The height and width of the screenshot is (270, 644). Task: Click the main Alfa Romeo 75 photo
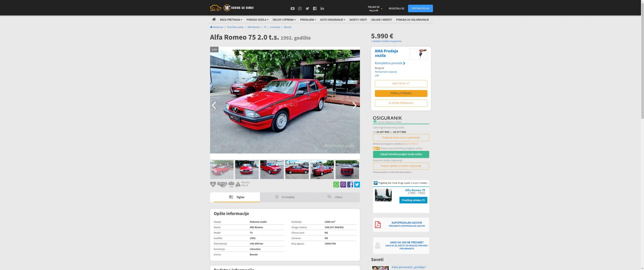coord(285,102)
